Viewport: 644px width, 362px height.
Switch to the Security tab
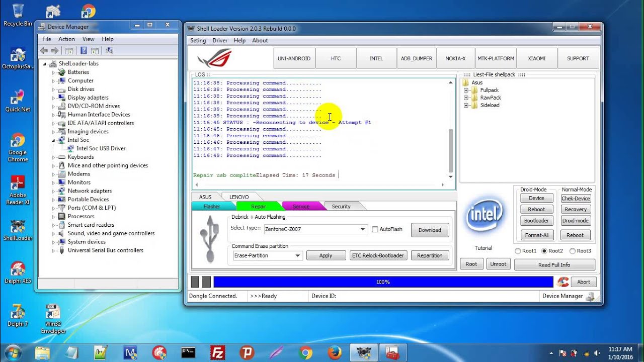[x=341, y=207]
